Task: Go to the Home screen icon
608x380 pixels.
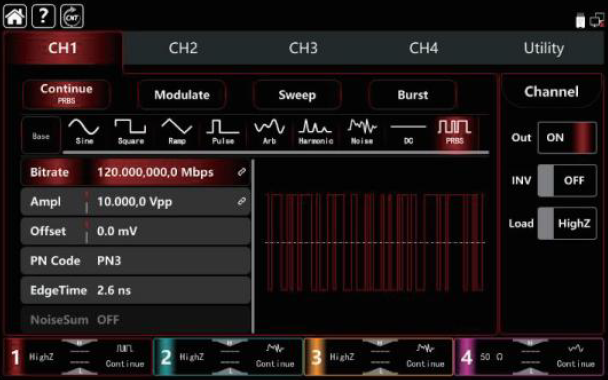Action: [x=15, y=16]
